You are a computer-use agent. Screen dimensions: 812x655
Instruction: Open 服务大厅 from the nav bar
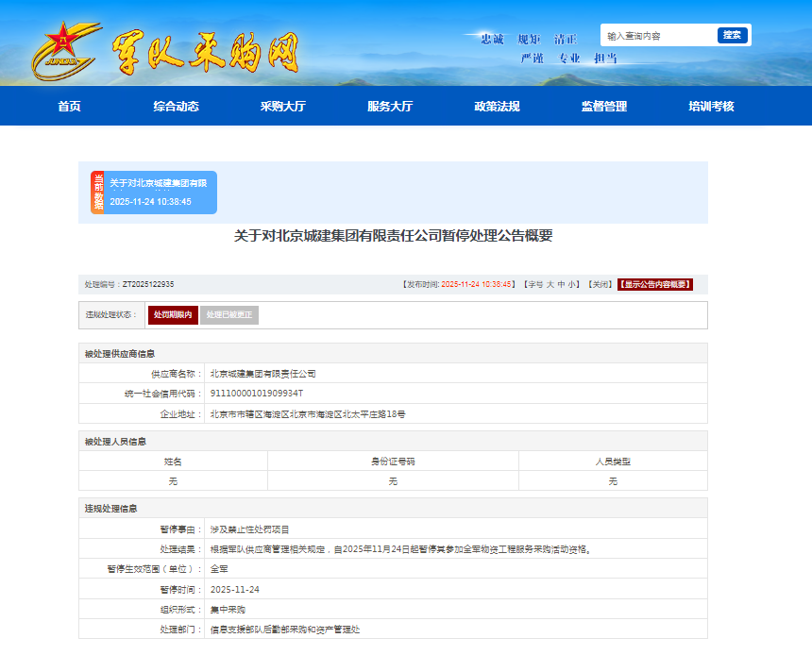[390, 107]
